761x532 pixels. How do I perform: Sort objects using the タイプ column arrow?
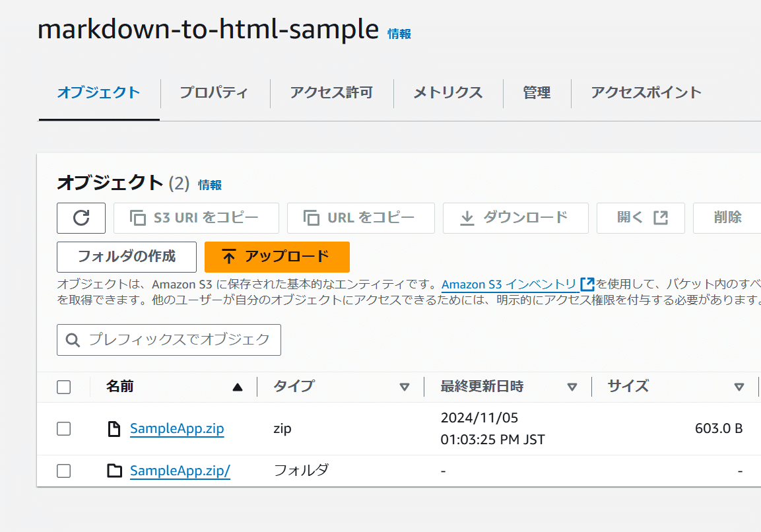[x=405, y=387]
